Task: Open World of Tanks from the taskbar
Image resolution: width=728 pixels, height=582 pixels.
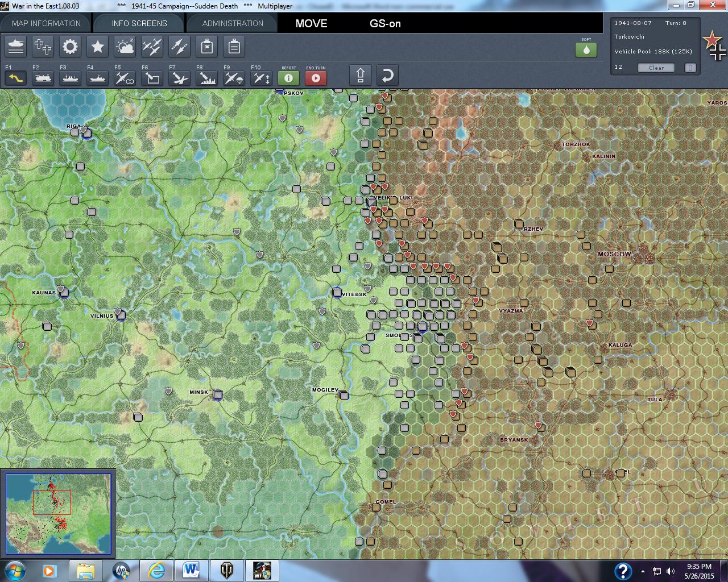Action: coord(227,571)
